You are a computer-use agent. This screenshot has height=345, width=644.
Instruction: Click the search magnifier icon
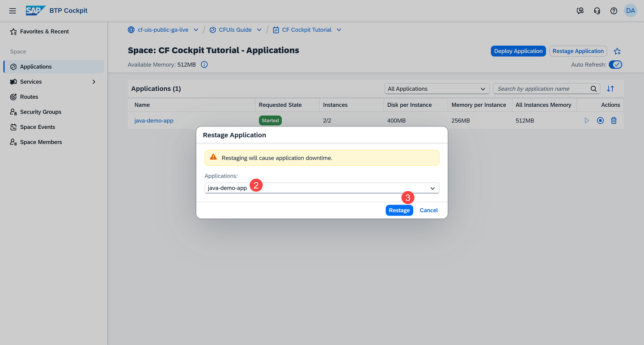(x=593, y=89)
